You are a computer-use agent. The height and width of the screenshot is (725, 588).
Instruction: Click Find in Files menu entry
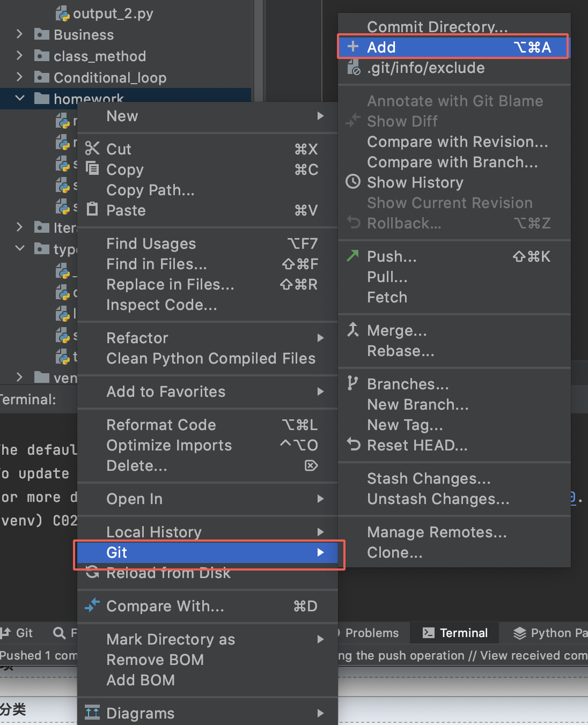[x=156, y=264]
